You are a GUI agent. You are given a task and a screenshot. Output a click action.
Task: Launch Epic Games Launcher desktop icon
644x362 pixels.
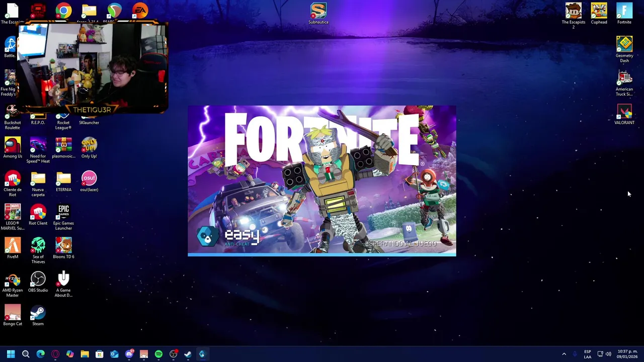(x=63, y=217)
